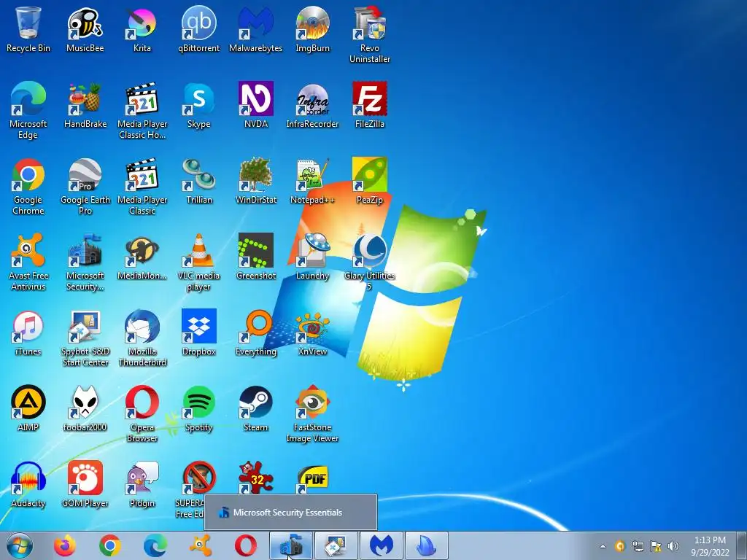The image size is (747, 560).
Task: Select Revo Uninstaller icon
Action: [x=370, y=35]
